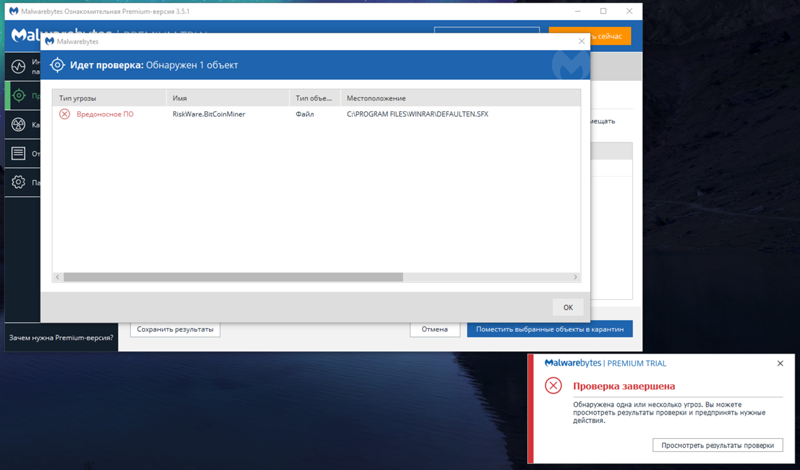Image resolution: width=800 pixels, height=470 pixels.
Task: Click the red X icon in the notification popup
Action: coord(553,385)
